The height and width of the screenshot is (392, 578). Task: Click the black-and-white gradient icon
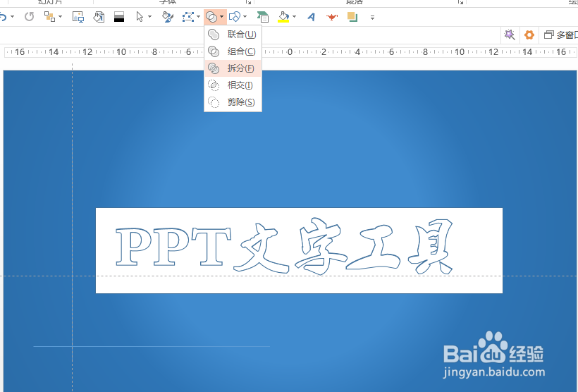[x=119, y=17]
